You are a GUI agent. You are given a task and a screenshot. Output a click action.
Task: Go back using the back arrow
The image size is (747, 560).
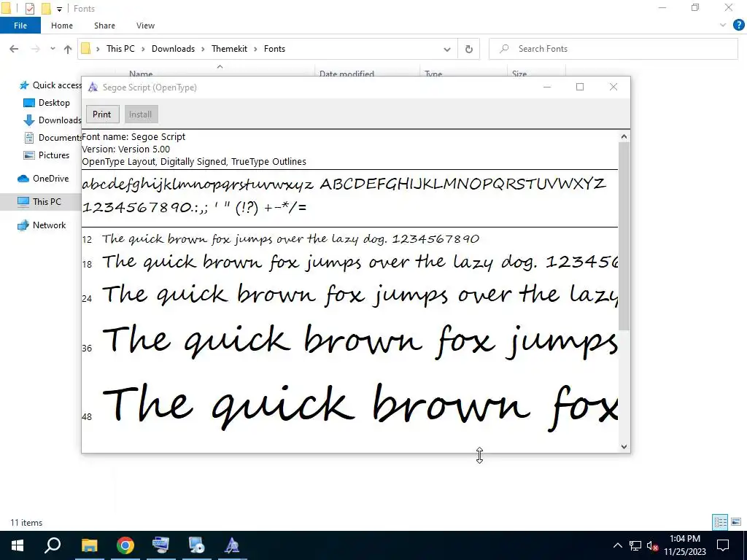coord(14,49)
